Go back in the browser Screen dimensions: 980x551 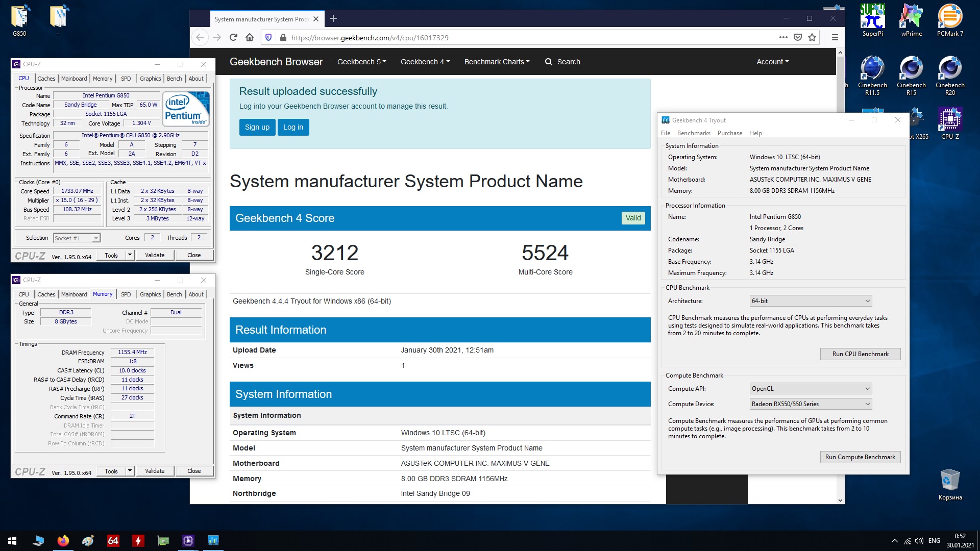200,37
